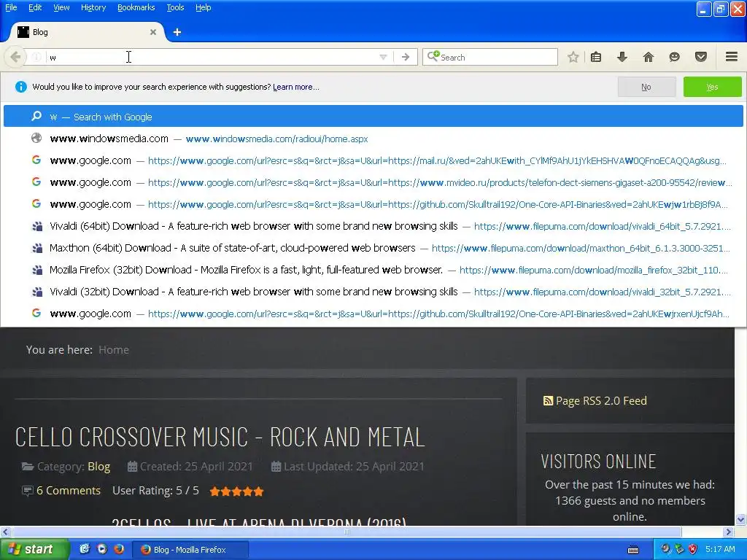The width and height of the screenshot is (747, 560).
Task: Click the back navigation arrow
Action: [x=15, y=57]
